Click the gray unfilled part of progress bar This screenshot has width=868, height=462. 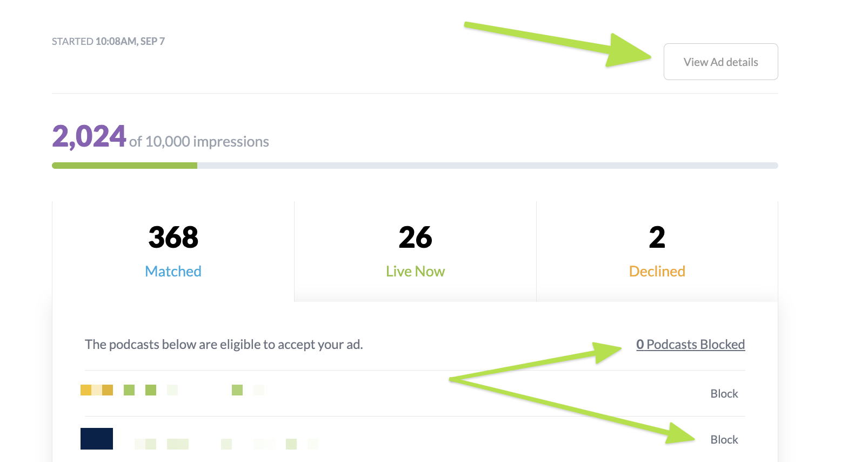pyautogui.click(x=486, y=166)
